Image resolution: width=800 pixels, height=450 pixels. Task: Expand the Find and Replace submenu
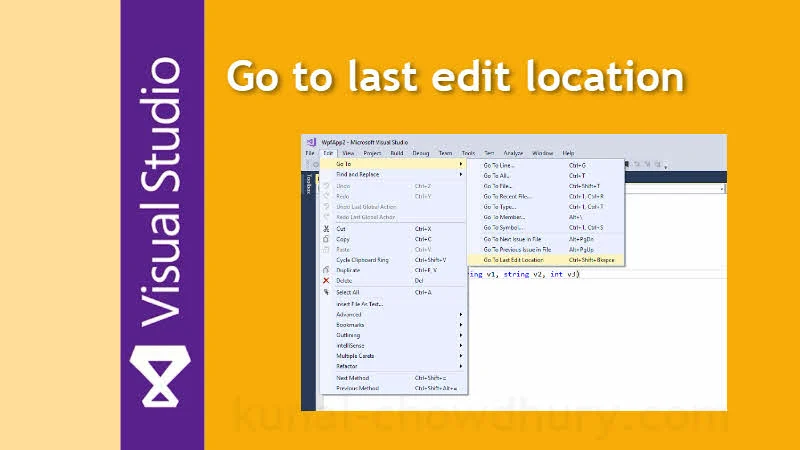[x=393, y=174]
